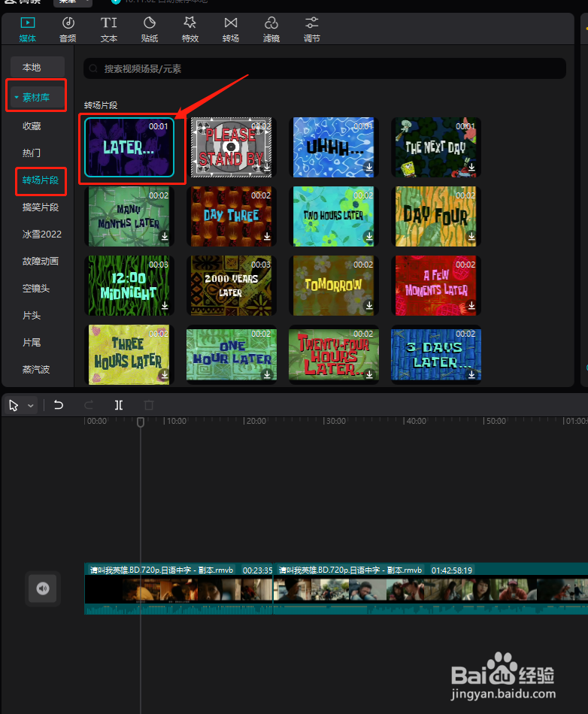This screenshot has width=588, height=714.
Task: Open the 片尾 outro category
Action: point(32,343)
